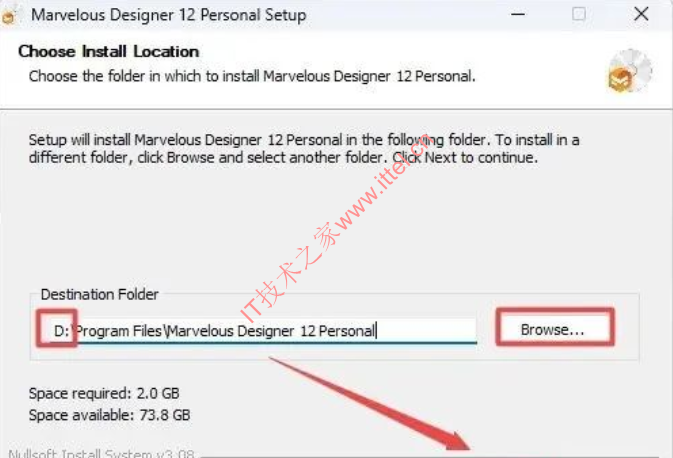Click the 'Choose the folder' subtitle text
The image size is (673, 458).
tap(252, 76)
